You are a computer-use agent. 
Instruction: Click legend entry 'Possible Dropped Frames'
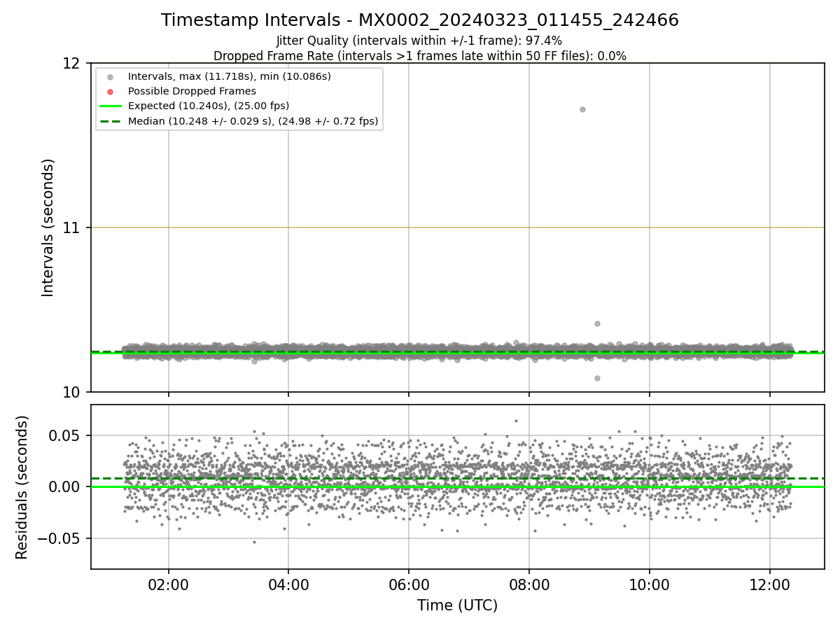click(192, 91)
